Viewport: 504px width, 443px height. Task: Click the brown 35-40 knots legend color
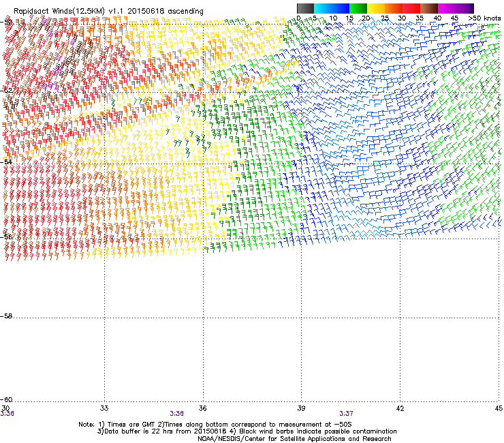[429, 8]
